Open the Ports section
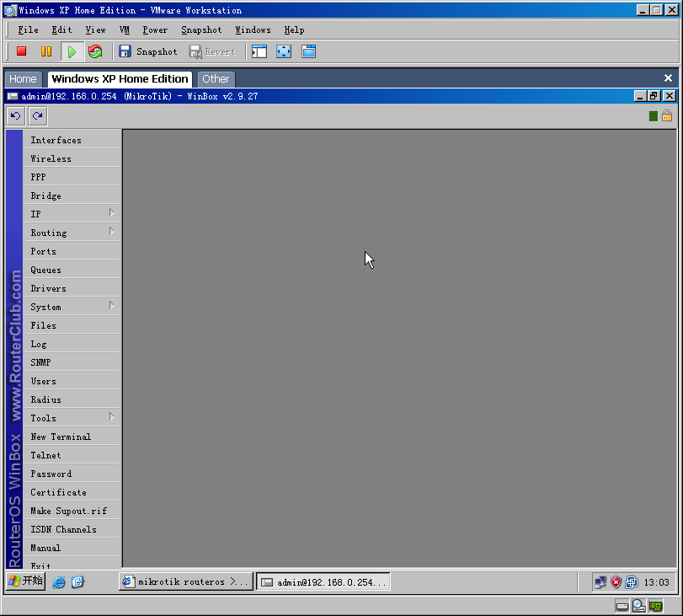 point(72,251)
